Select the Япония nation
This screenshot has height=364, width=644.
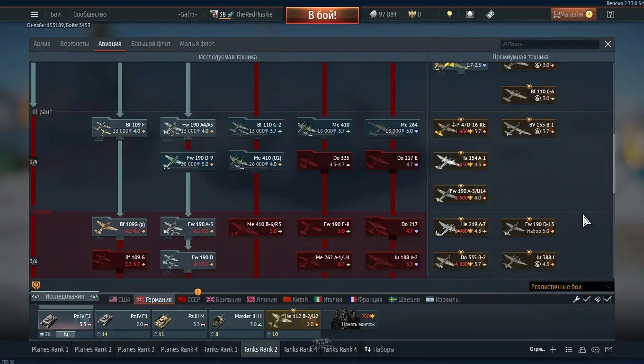261,300
